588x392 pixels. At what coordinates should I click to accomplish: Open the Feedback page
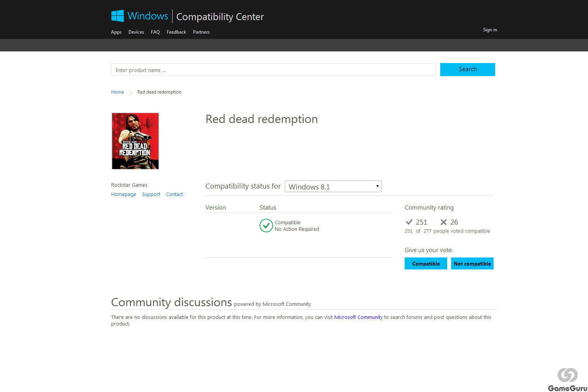176,32
